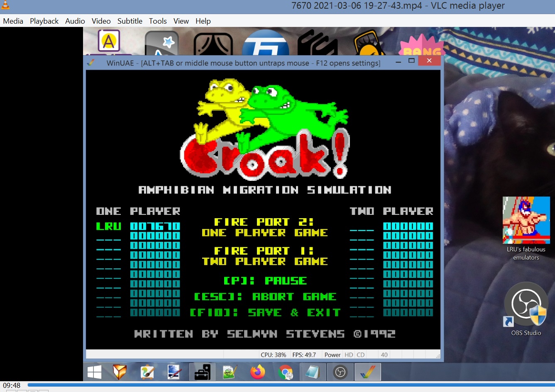Open the Tools menu
This screenshot has height=392, width=555.
pos(158,21)
